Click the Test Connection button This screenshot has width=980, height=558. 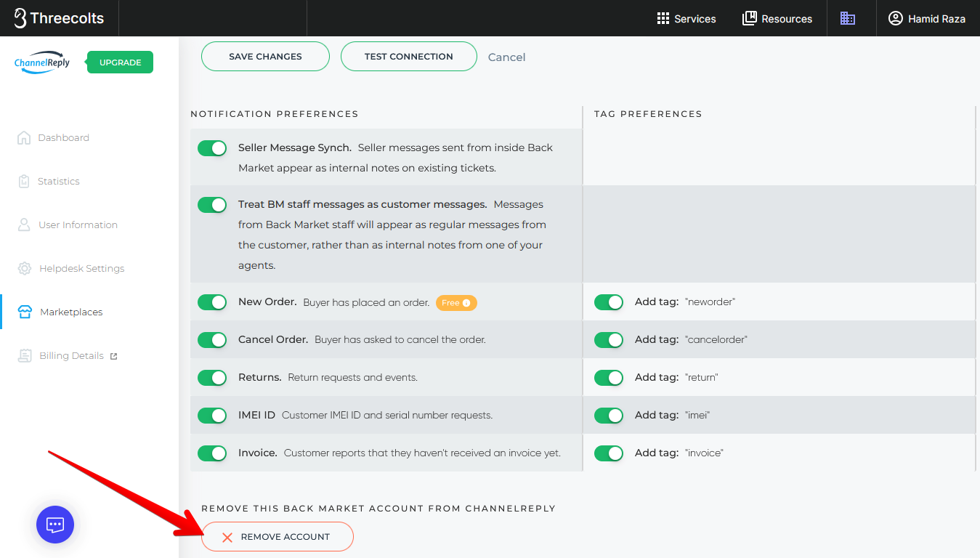(x=409, y=57)
